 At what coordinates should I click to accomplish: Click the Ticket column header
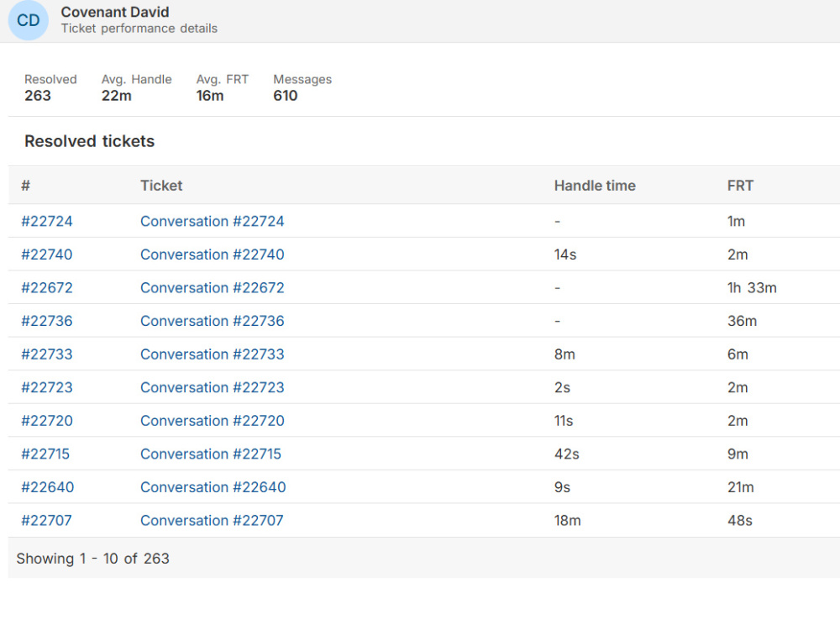point(161,186)
